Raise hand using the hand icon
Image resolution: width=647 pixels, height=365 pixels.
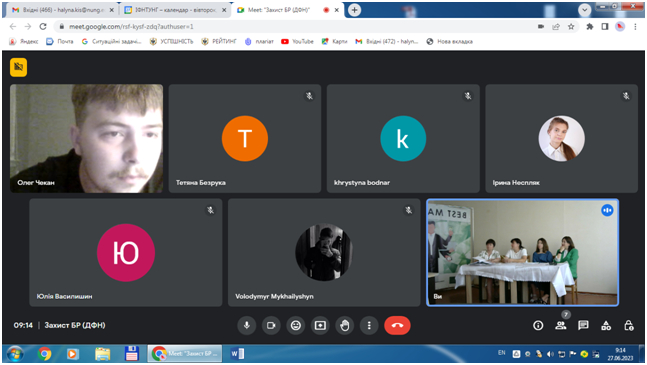coord(345,325)
